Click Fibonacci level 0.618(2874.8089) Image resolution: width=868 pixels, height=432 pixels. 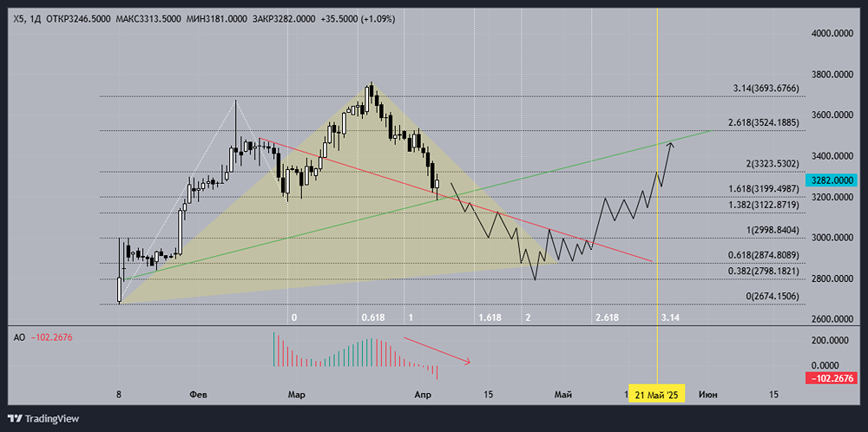point(762,255)
